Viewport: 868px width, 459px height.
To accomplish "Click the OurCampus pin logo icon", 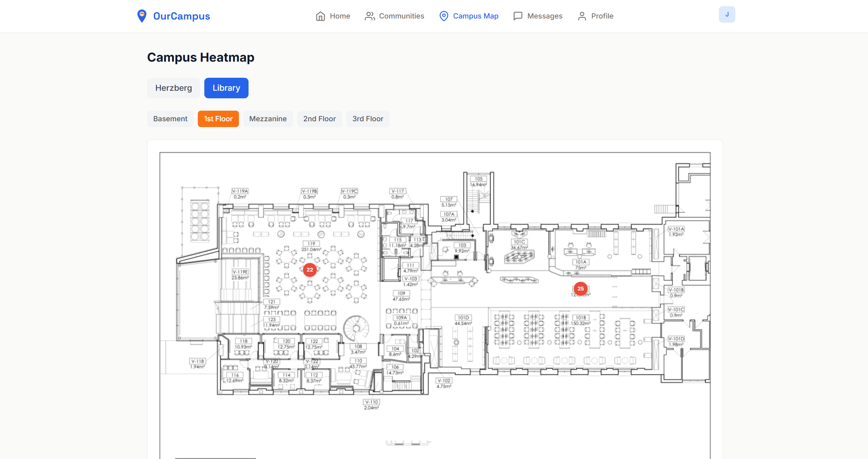I will [x=142, y=16].
